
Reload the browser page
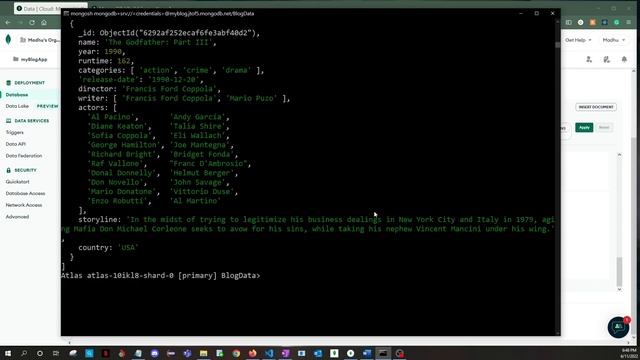pos(32,22)
